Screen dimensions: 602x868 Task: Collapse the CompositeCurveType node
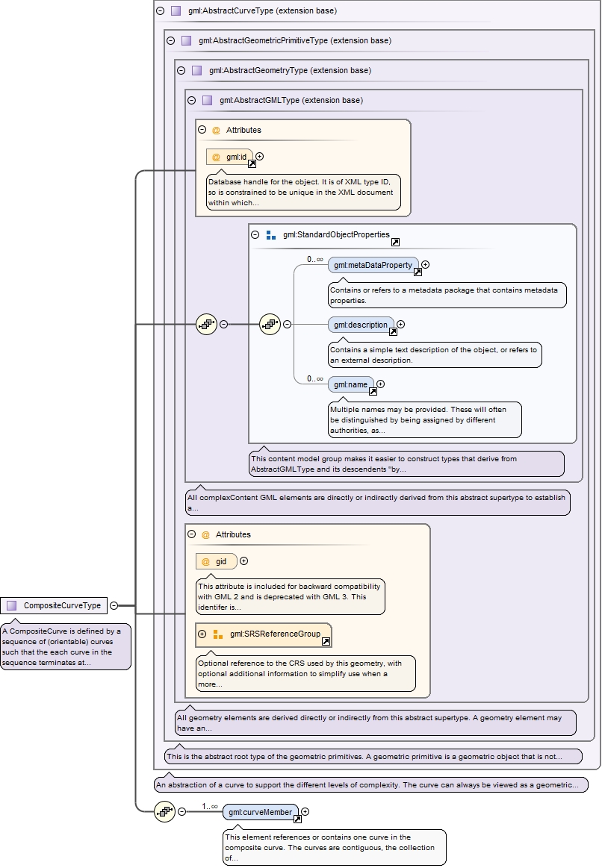coord(114,605)
